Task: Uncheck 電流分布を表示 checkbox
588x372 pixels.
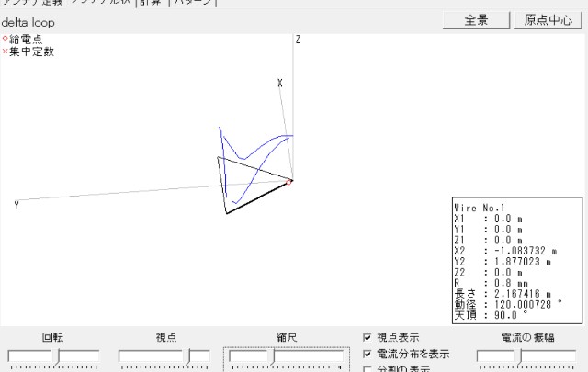Action: pyautogui.click(x=367, y=354)
